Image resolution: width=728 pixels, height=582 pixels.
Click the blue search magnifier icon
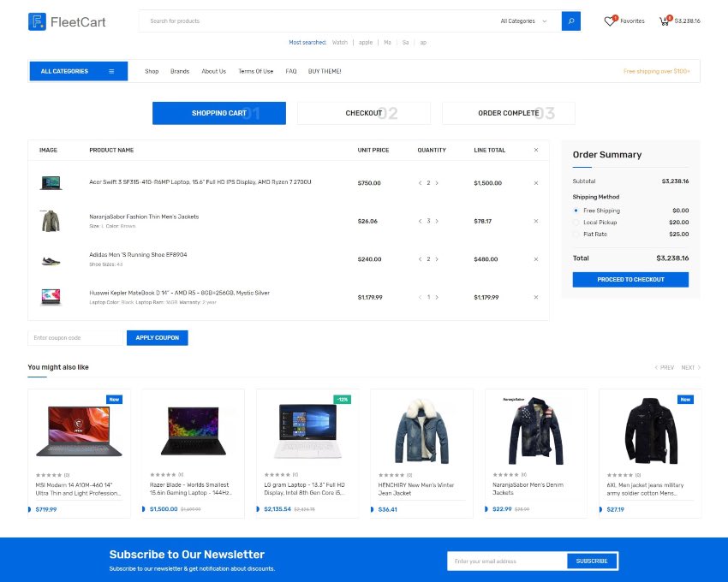(570, 21)
